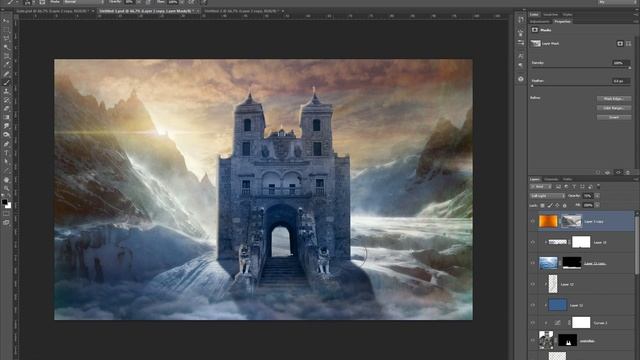The height and width of the screenshot is (360, 640).
Task: Open the foreground color swatch
Action: click(x=4, y=202)
